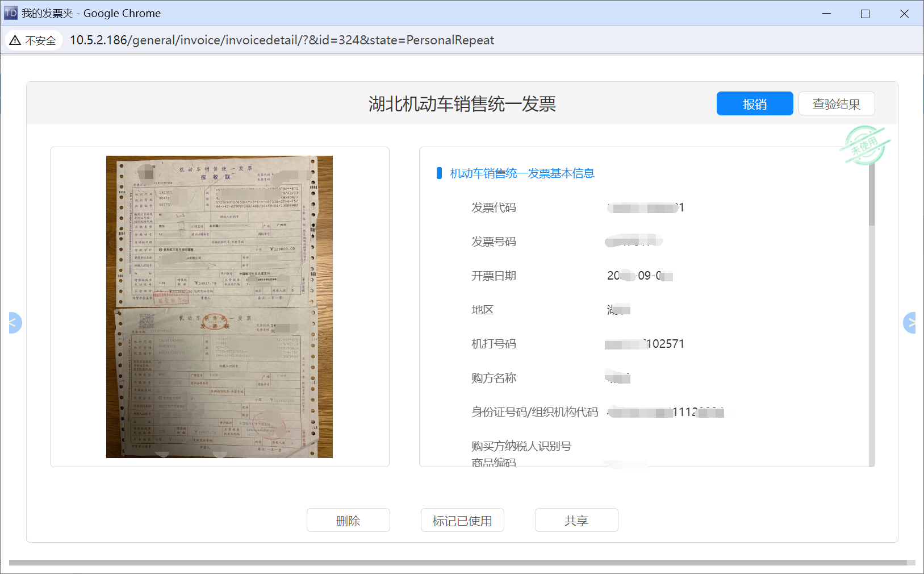This screenshot has height=574, width=924.
Task: Go to previous invoice with left arrow
Action: click(15, 323)
